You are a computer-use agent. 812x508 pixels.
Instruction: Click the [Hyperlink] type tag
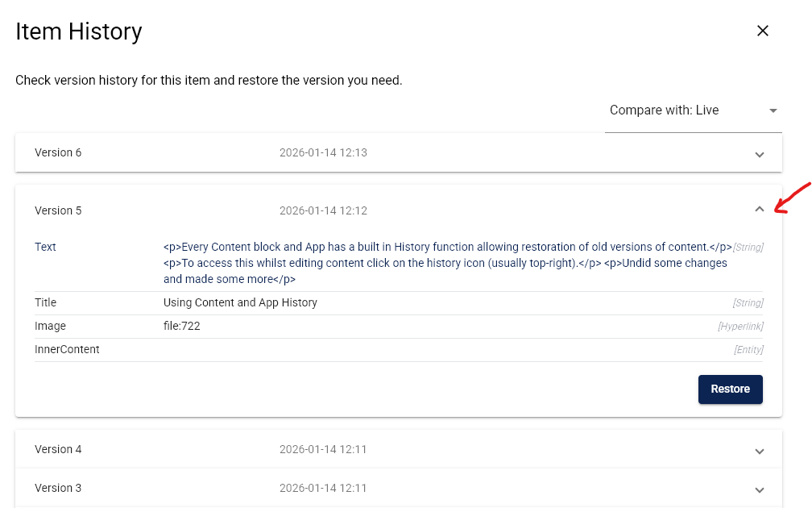[740, 327]
